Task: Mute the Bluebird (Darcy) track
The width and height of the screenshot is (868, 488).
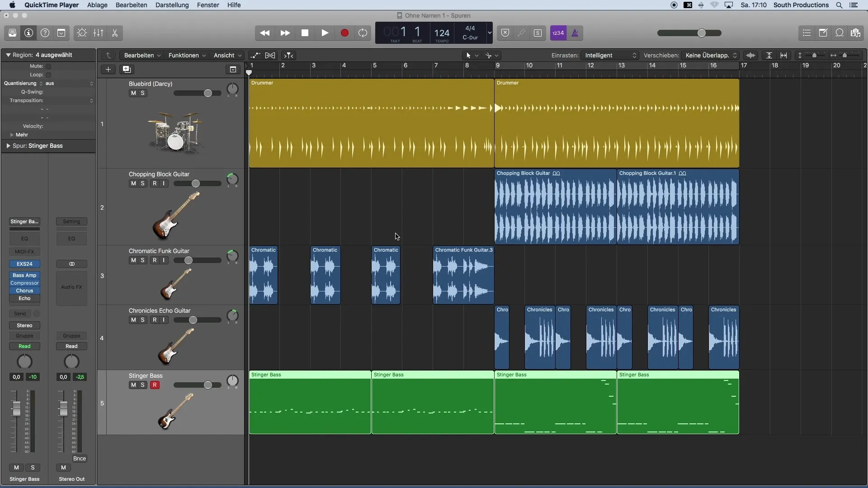Action: 133,93
